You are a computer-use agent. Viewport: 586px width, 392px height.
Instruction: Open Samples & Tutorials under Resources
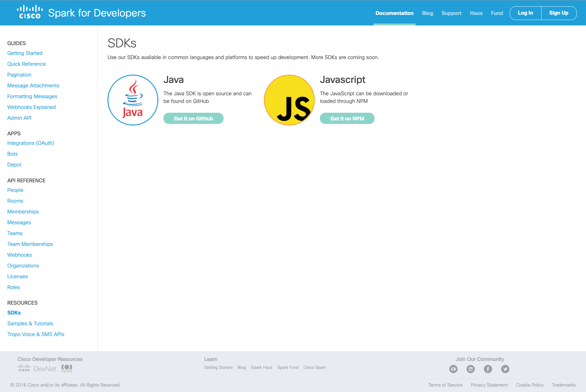point(30,323)
